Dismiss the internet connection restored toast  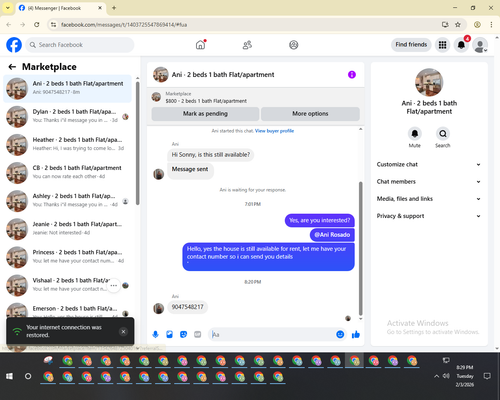pos(123,332)
